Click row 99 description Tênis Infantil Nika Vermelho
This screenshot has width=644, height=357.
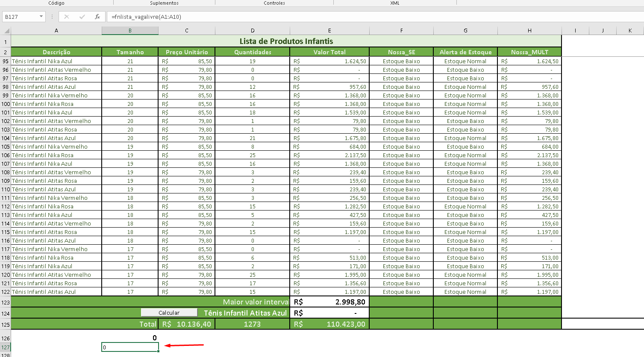pyautogui.click(x=56, y=95)
